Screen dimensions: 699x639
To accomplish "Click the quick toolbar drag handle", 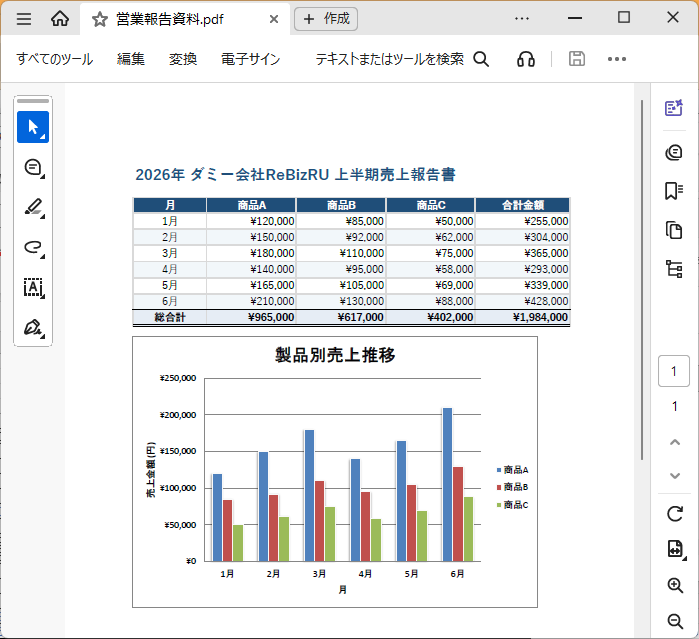I will 33,101.
